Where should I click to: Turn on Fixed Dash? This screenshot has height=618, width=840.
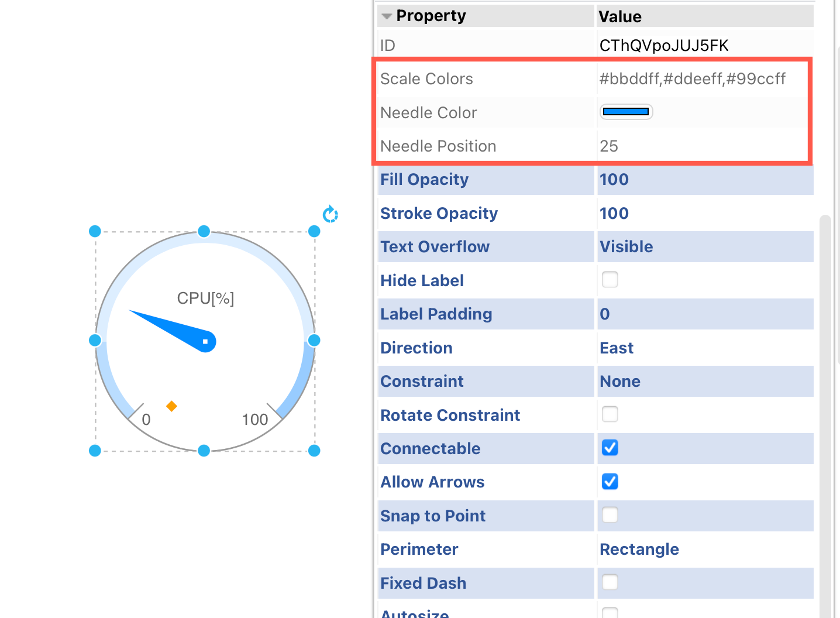[x=610, y=582]
